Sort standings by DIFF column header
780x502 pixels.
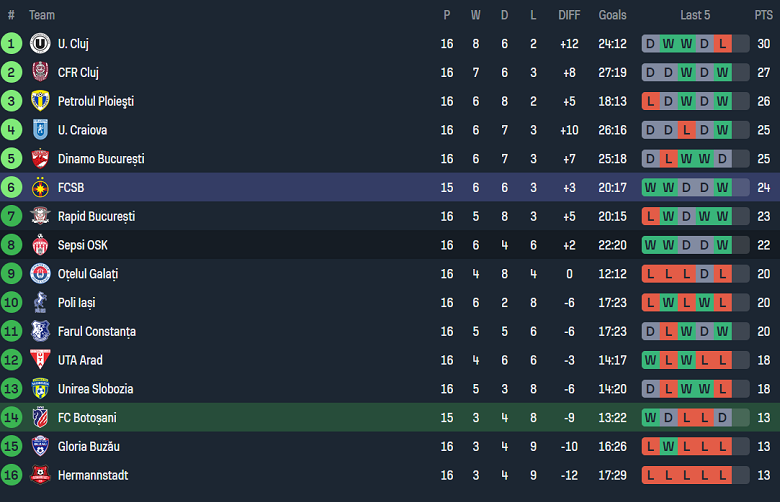tap(569, 15)
